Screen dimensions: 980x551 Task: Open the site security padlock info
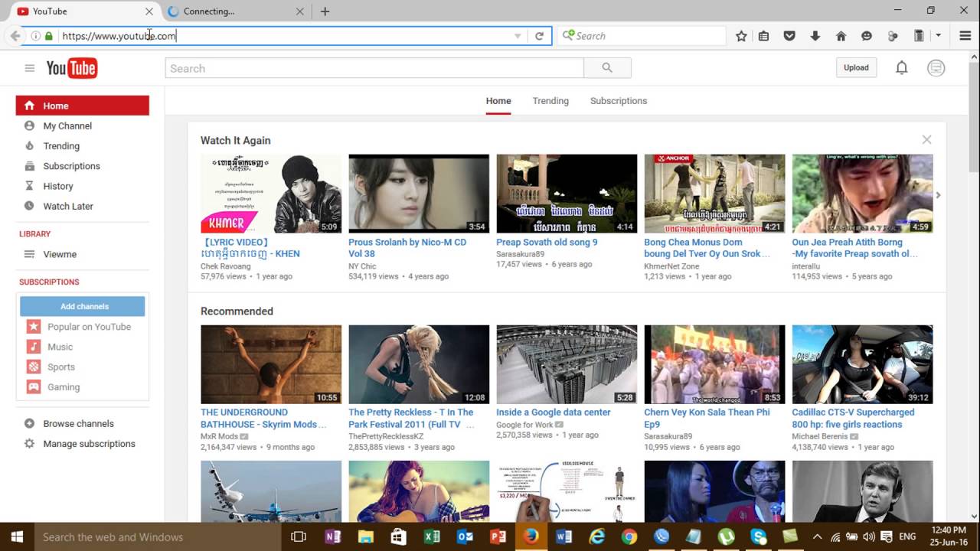click(49, 36)
